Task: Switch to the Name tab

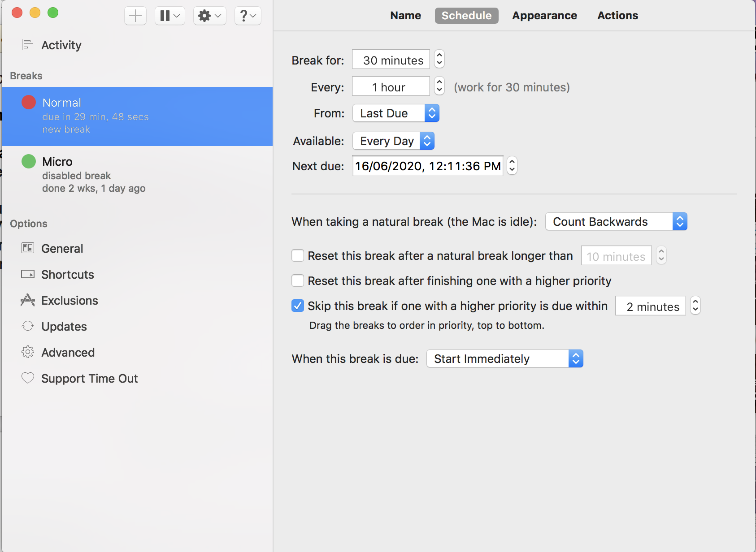Action: (x=406, y=16)
